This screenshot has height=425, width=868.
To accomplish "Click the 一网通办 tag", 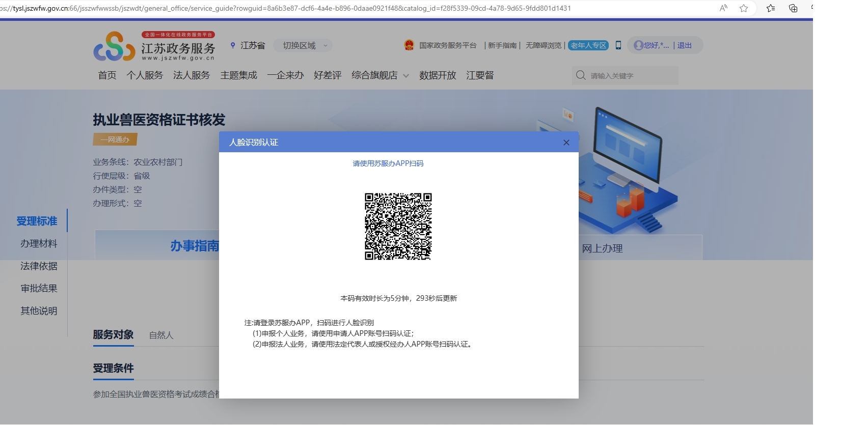I will (x=115, y=139).
